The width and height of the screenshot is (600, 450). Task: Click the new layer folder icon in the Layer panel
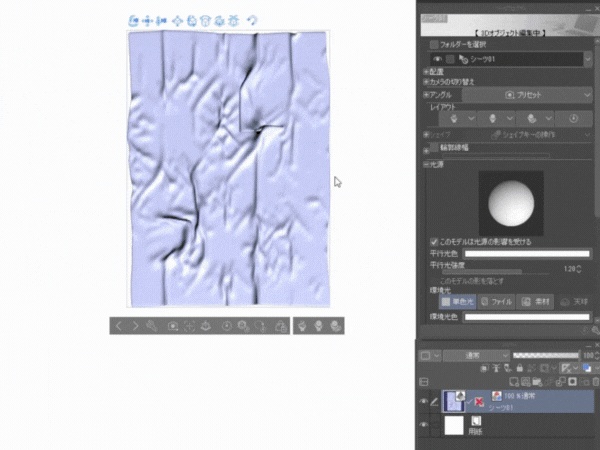(x=537, y=382)
